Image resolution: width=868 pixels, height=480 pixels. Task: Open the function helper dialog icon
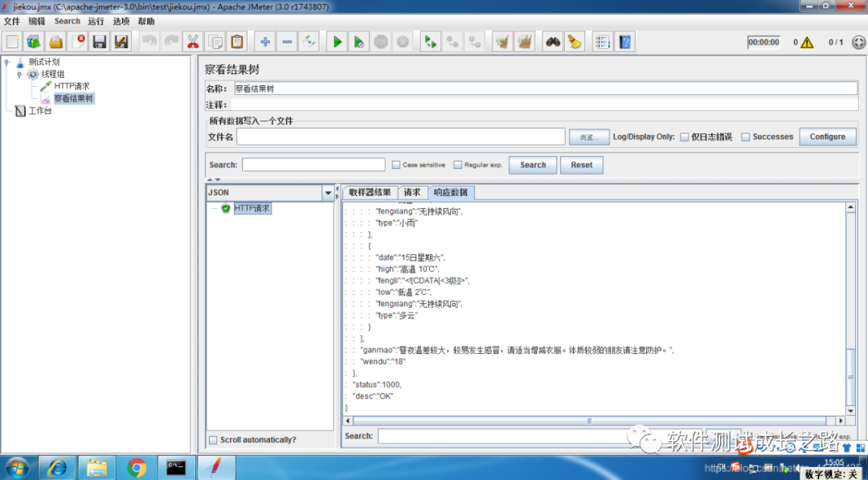(x=603, y=42)
